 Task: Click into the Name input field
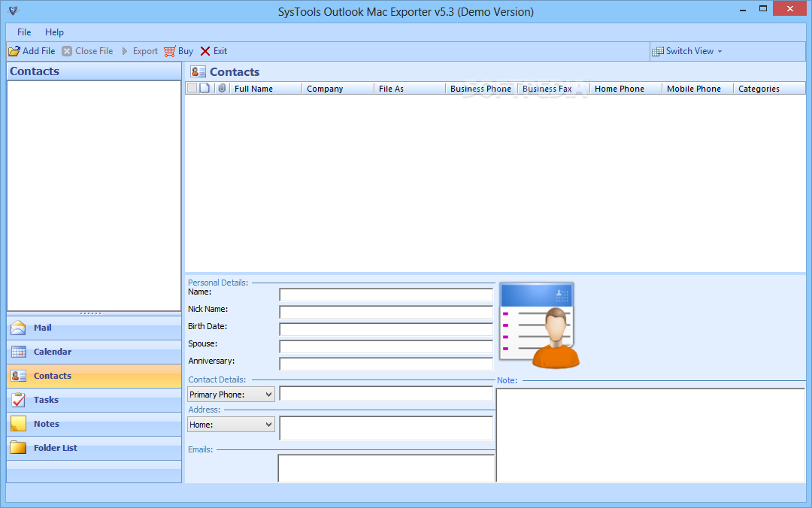(386, 295)
